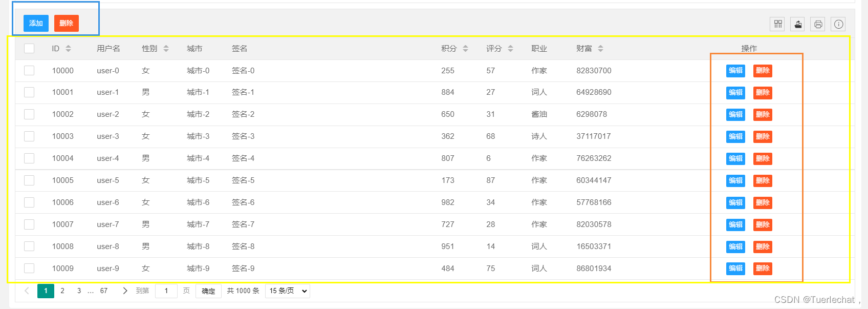Viewport: 868px width, 309px height.
Task: Click 删除 for user-7 row
Action: pyautogui.click(x=763, y=225)
